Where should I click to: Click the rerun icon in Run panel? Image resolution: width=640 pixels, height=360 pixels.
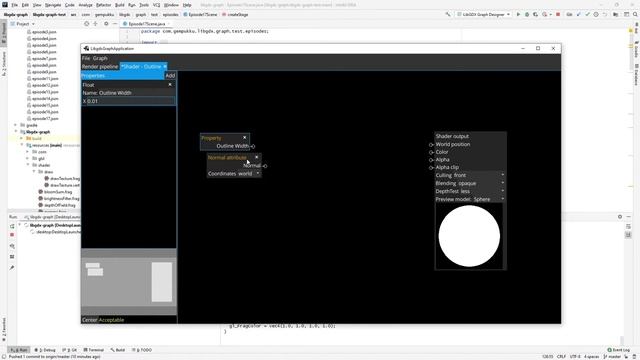(12, 226)
